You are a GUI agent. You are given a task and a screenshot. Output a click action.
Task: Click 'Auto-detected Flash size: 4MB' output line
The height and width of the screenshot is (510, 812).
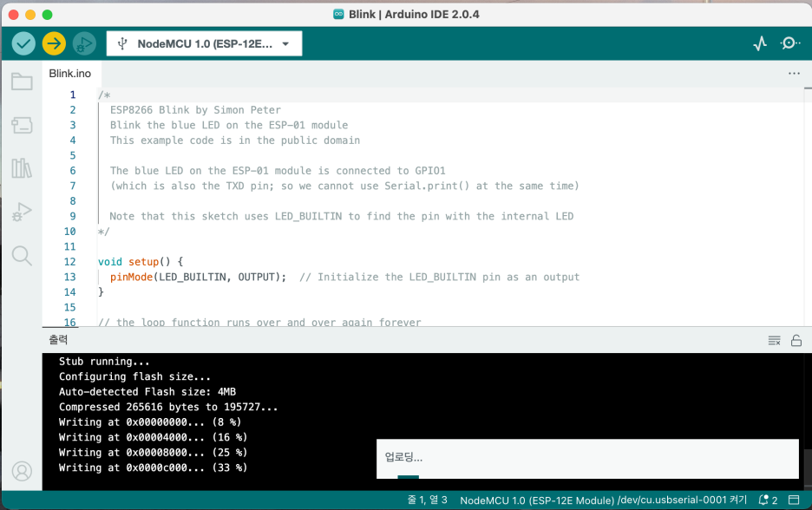tap(147, 391)
